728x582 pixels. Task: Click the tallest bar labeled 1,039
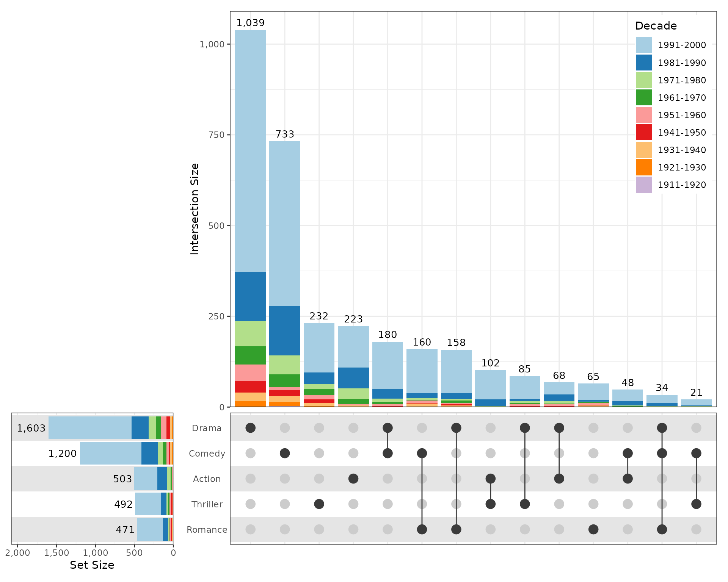[x=250, y=189]
